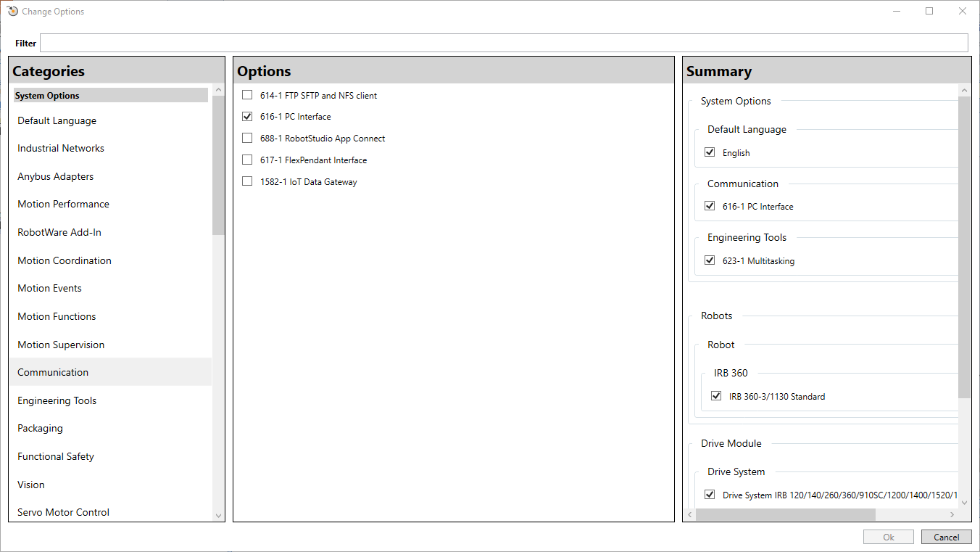This screenshot has width=980, height=552.
Task: Enable 614-1 FTP SFTP and NFS client
Action: click(247, 95)
